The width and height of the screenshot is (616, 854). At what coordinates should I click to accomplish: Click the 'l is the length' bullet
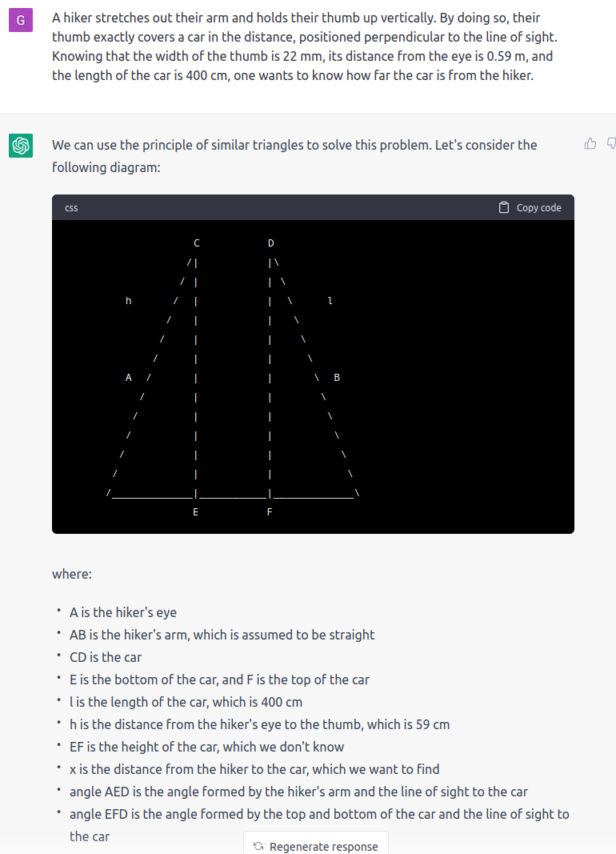point(186,702)
